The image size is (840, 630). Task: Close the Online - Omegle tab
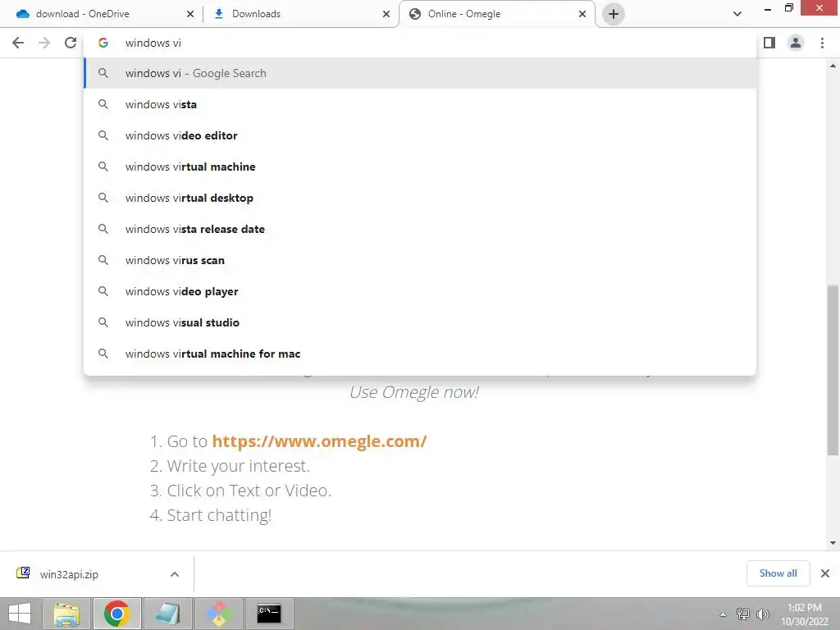click(x=582, y=14)
